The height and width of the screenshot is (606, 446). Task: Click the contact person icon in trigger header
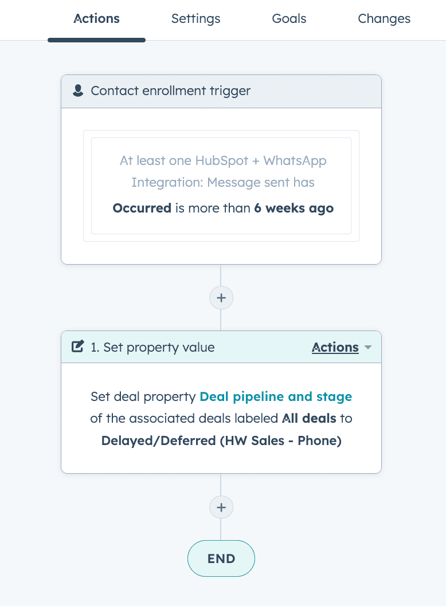(78, 90)
